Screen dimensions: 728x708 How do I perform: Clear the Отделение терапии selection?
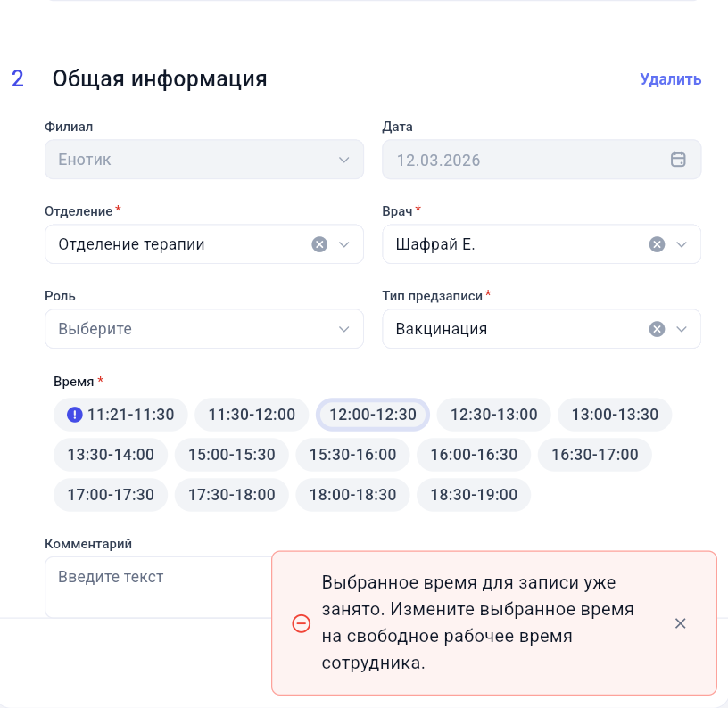(x=319, y=244)
